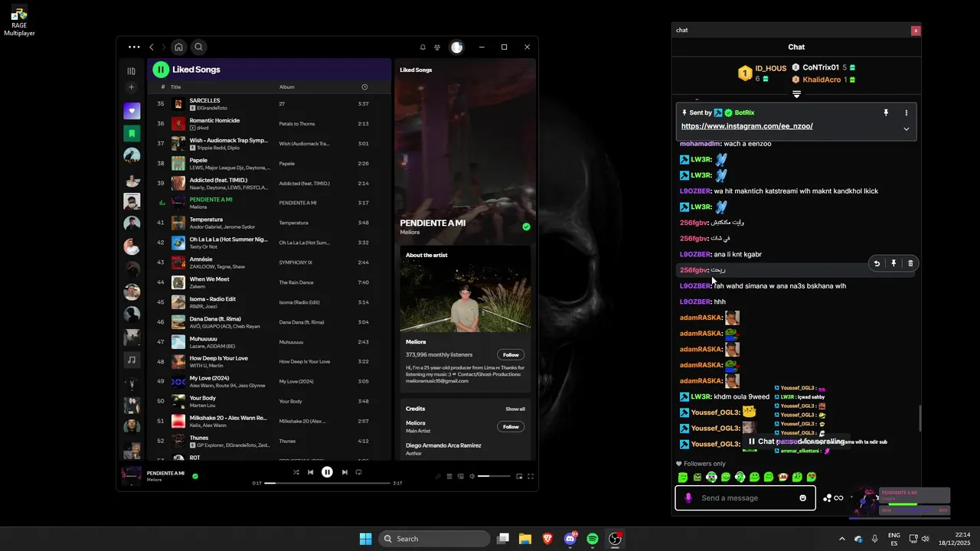The width and height of the screenshot is (980, 551).
Task: Open Spotify profile avatar menu
Action: pyautogui.click(x=456, y=47)
